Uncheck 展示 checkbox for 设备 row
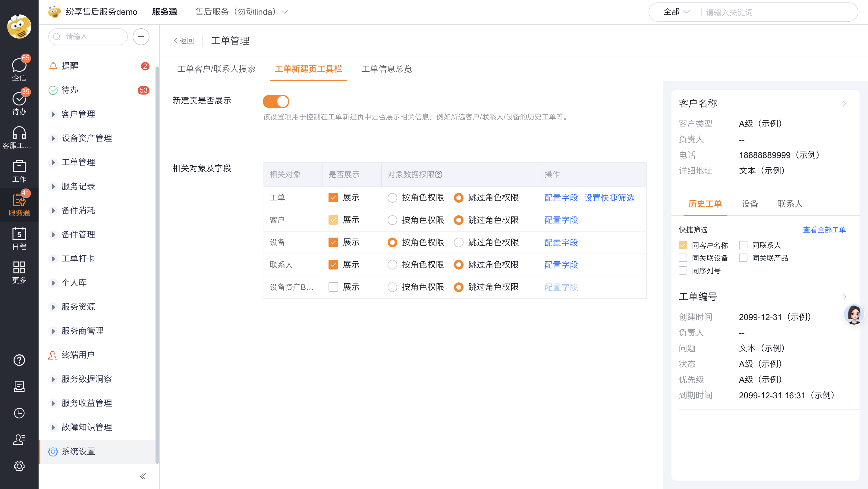 (333, 242)
